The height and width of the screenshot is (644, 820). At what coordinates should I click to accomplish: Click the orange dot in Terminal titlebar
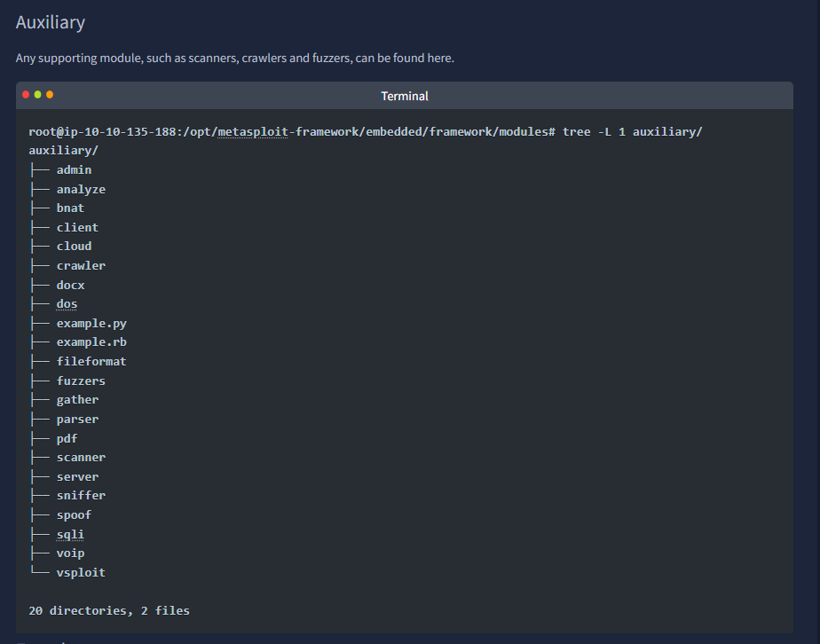coord(50,95)
